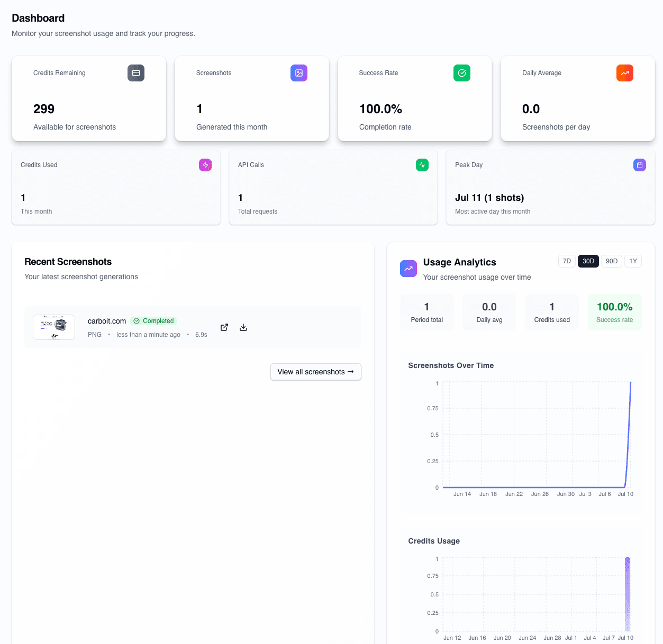The width and height of the screenshot is (663, 644).
Task: Click the purple bar in Credits Usage chart
Action: (x=628, y=594)
